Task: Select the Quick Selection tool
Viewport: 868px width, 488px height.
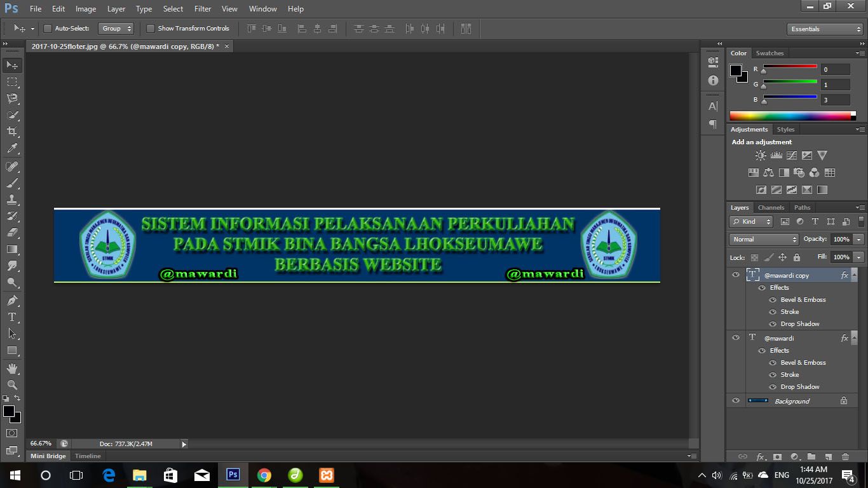Action: (x=12, y=115)
